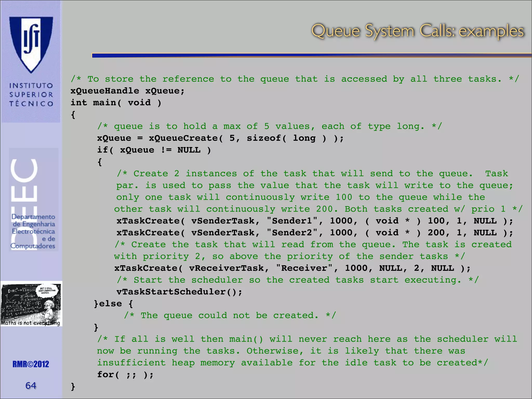This screenshot has height=399, width=532.
Task: Click comment 'with priority 2, so above the priority'
Action: pyautogui.click(x=289, y=257)
